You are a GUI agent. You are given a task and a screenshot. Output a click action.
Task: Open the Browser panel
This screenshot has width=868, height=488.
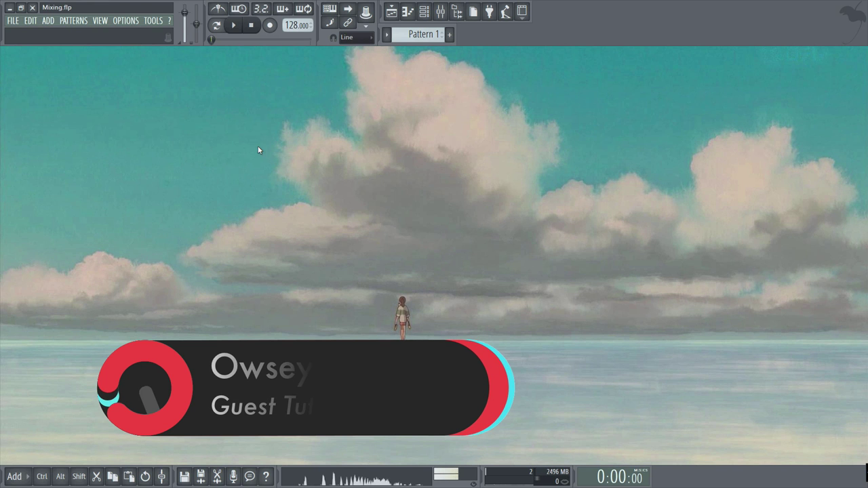click(x=456, y=12)
